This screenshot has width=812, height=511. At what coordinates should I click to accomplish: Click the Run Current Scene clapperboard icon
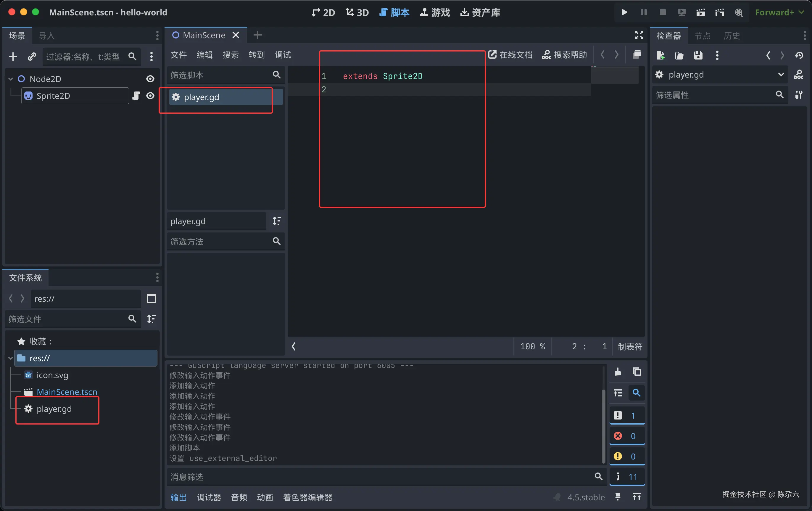coord(700,12)
